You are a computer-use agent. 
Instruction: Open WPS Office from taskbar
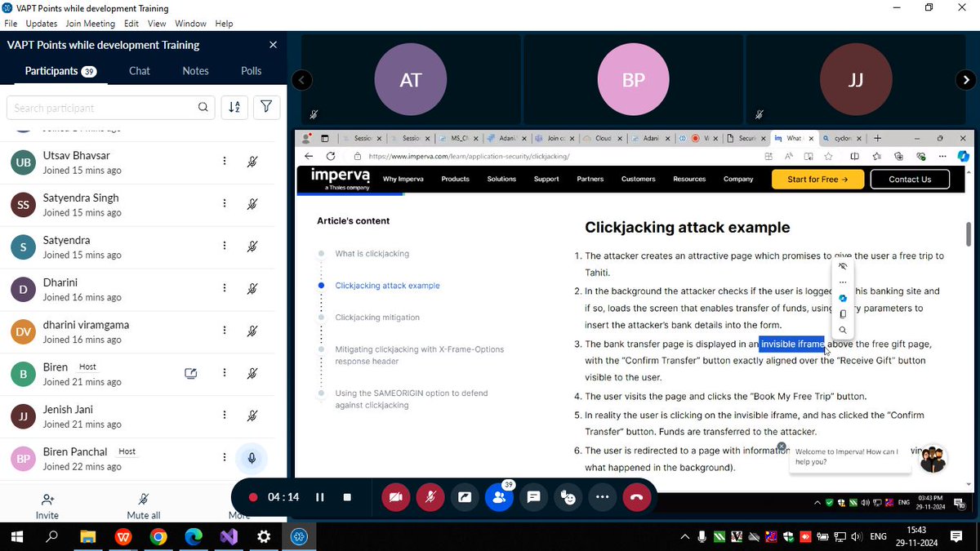point(123,536)
